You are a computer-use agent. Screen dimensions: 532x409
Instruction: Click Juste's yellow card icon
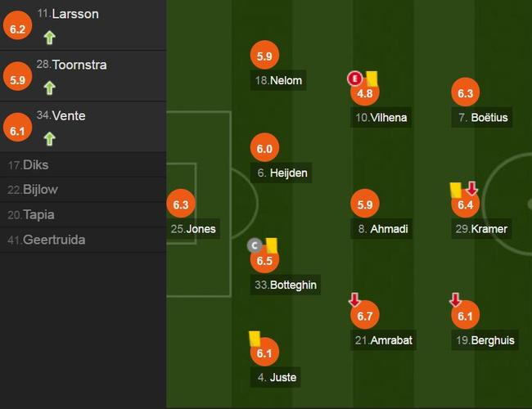click(255, 339)
